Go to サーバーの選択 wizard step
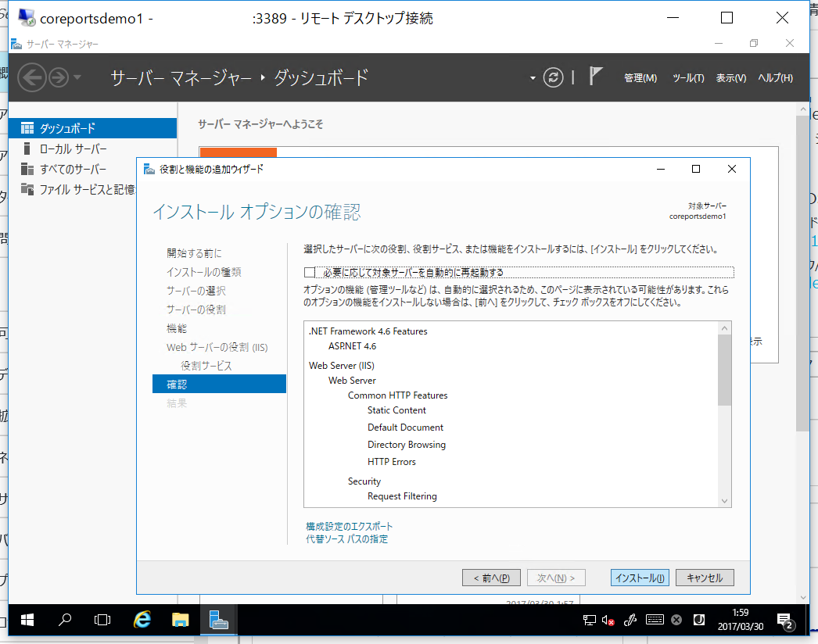 [196, 291]
